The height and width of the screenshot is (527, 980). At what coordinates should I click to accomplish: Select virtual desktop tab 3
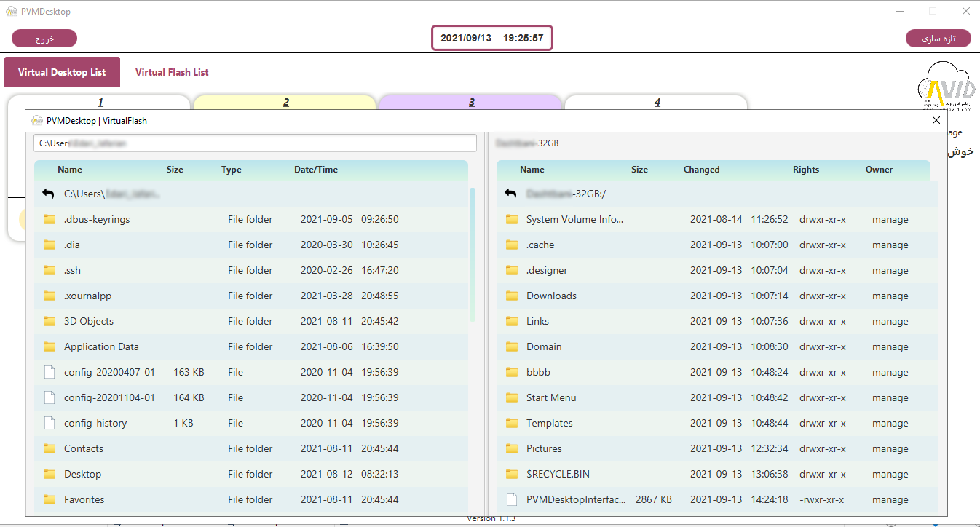[x=472, y=102]
